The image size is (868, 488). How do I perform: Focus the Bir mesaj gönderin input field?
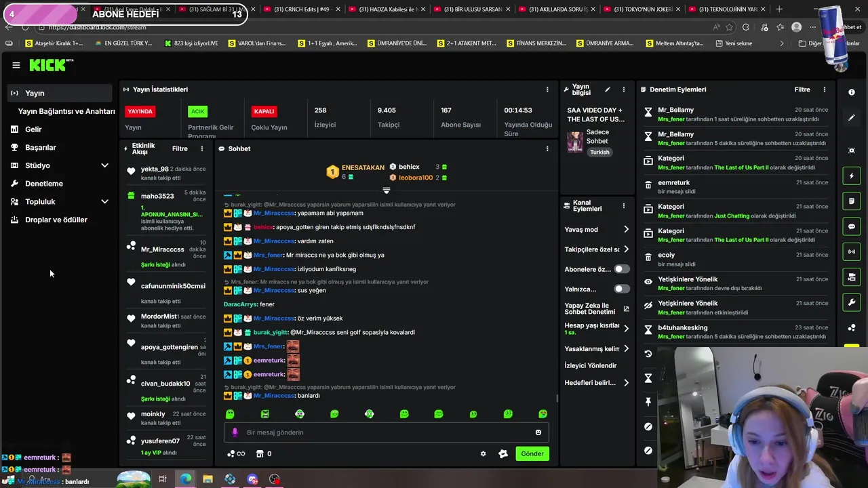coord(387,432)
